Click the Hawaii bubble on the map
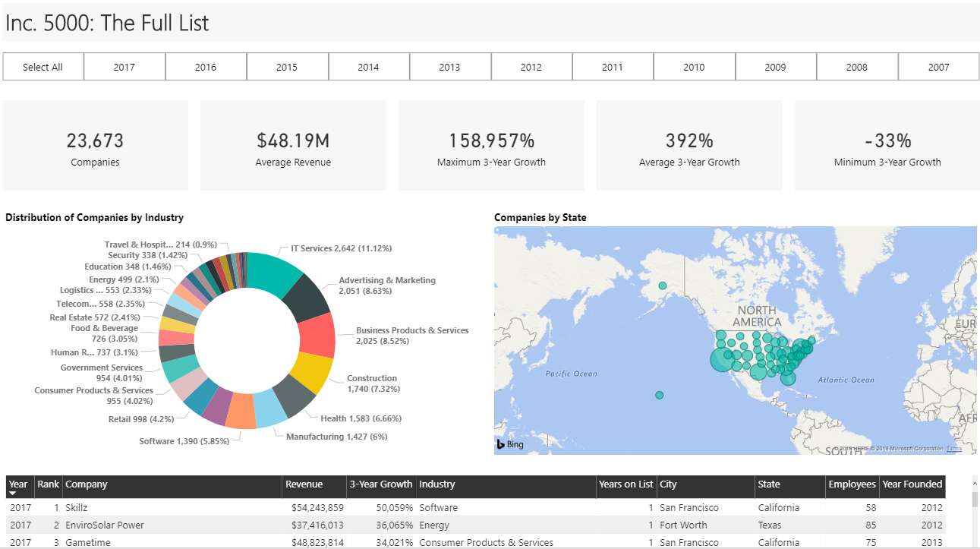 pos(659,395)
